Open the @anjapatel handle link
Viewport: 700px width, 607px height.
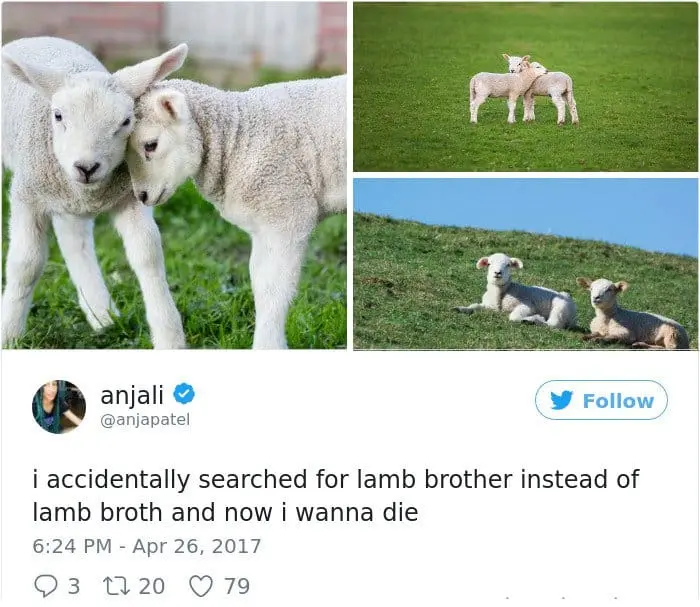(145, 420)
